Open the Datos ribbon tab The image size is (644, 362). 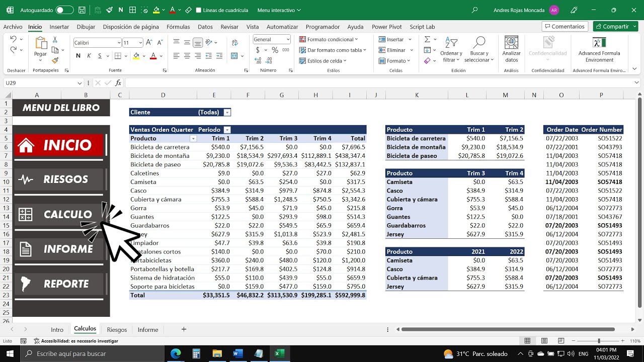pos(205,27)
